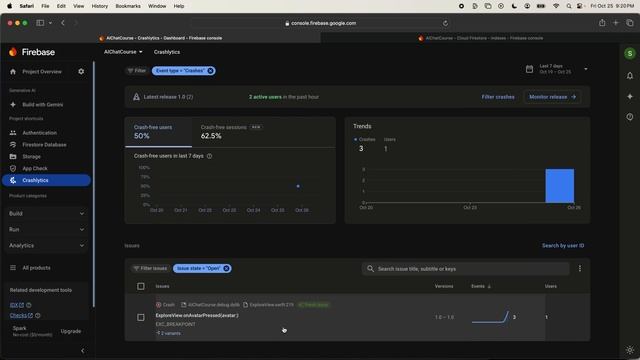Click the Firestore Database icon
Image resolution: width=640 pixels, height=360 pixels.
[x=13, y=144]
